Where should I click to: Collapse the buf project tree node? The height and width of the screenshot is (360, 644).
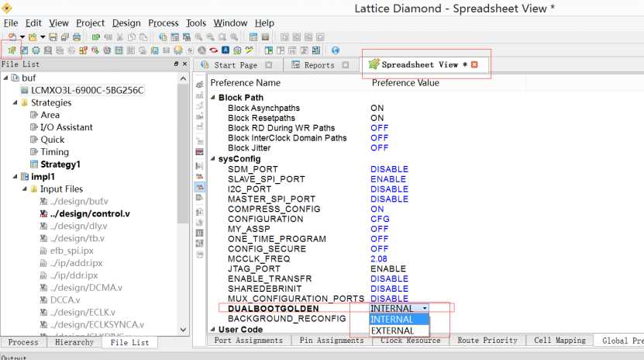[x=5, y=78]
